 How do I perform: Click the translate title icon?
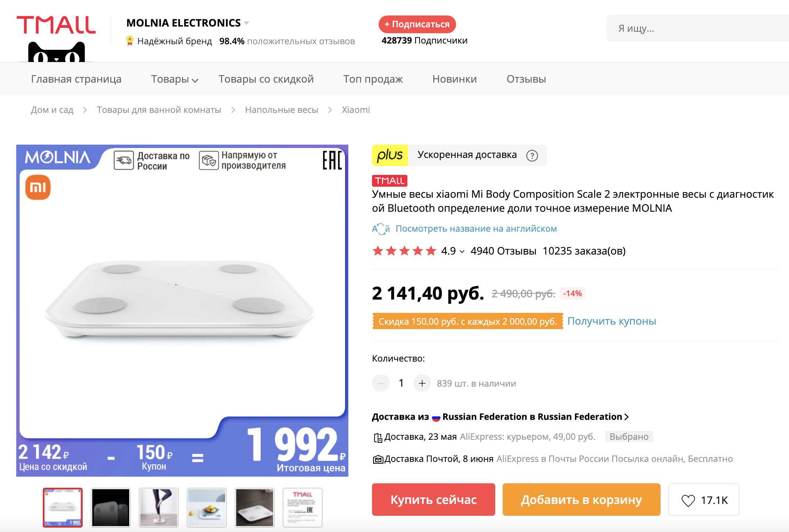click(380, 229)
